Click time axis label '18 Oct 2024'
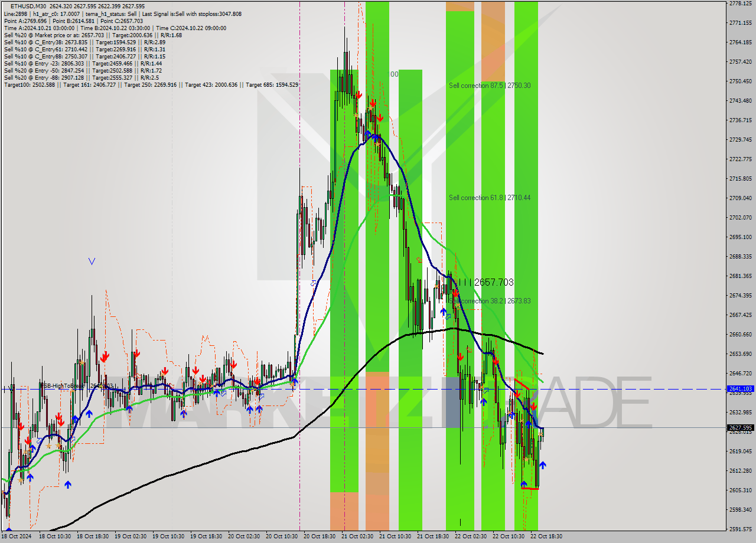The image size is (756, 543). tap(17, 537)
